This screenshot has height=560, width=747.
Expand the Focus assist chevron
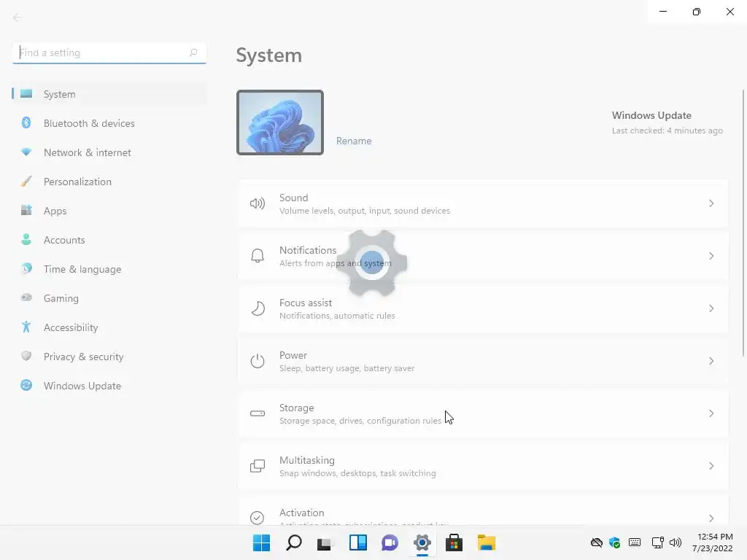(x=711, y=308)
